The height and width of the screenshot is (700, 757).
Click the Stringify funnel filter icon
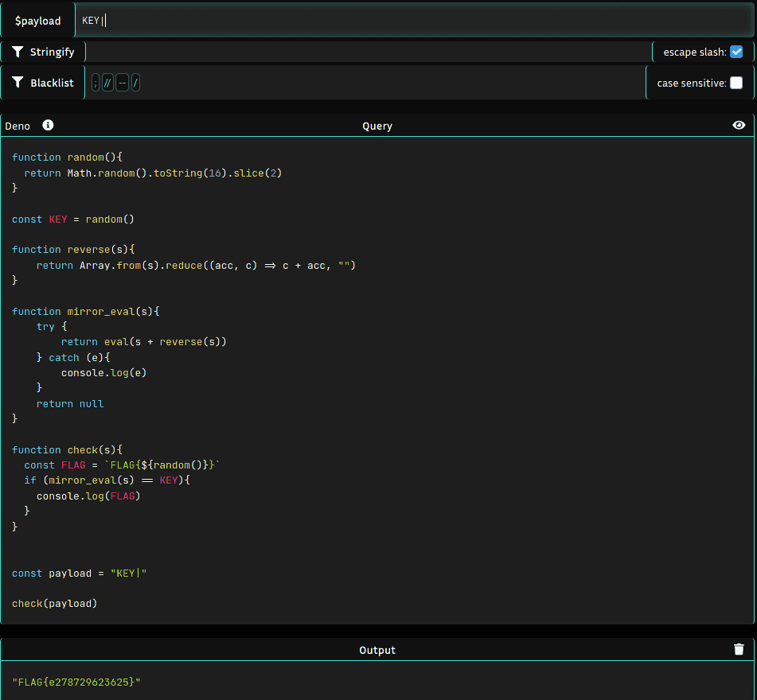coord(18,51)
